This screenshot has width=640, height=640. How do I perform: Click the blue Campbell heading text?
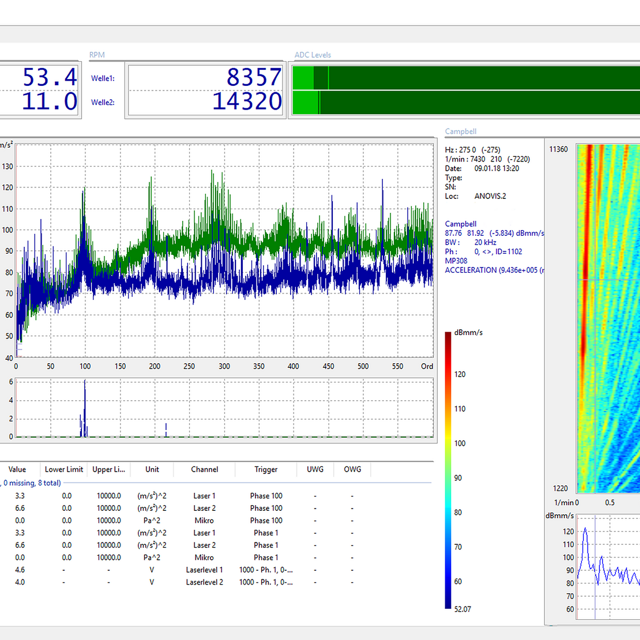click(x=460, y=224)
